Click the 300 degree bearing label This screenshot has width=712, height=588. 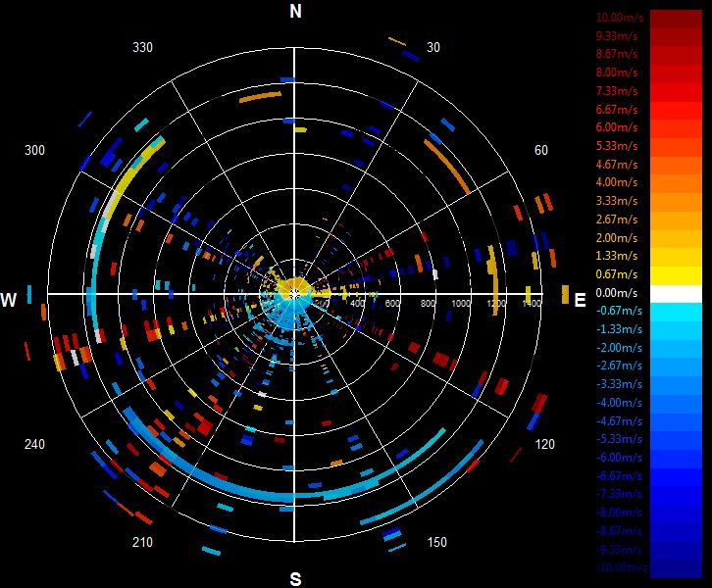coord(34,150)
